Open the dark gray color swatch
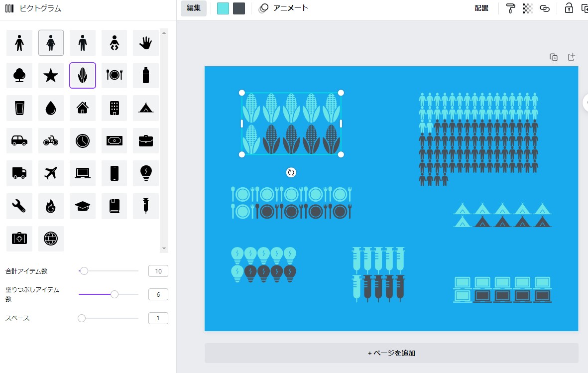The height and width of the screenshot is (373, 588). (x=239, y=8)
